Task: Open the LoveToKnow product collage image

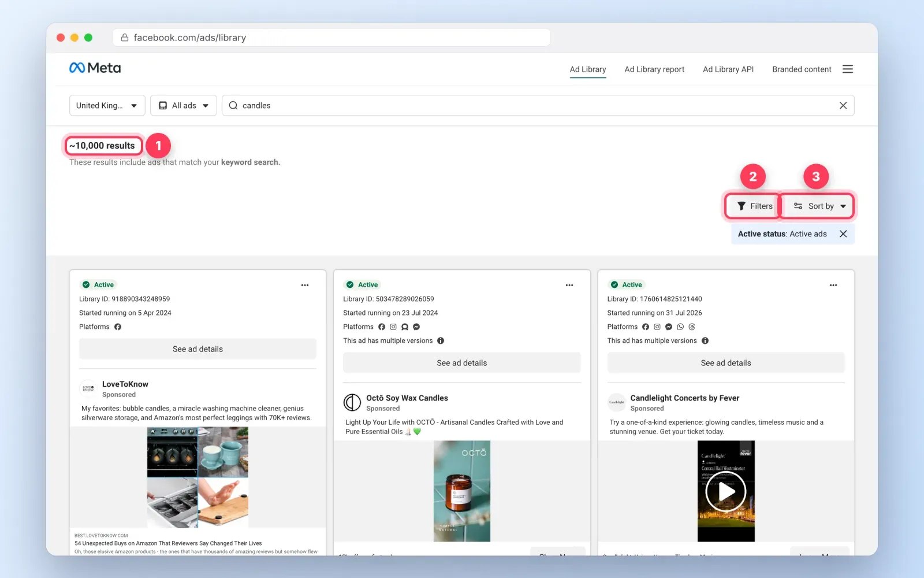Action: click(x=198, y=477)
